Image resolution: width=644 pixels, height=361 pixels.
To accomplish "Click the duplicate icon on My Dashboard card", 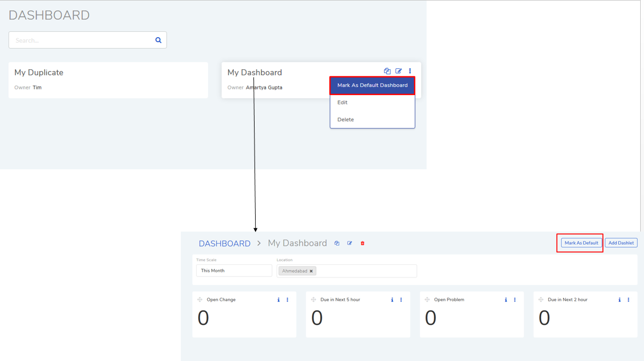I will pos(387,71).
